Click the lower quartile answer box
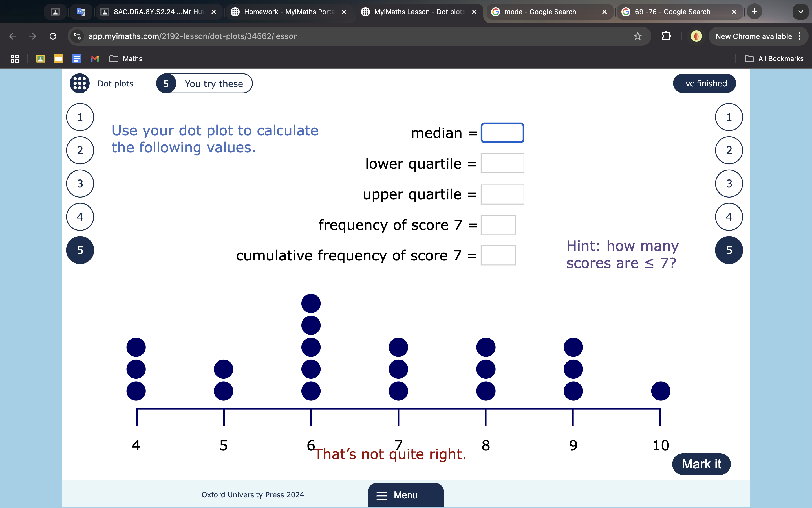Image resolution: width=812 pixels, height=508 pixels. (x=502, y=163)
